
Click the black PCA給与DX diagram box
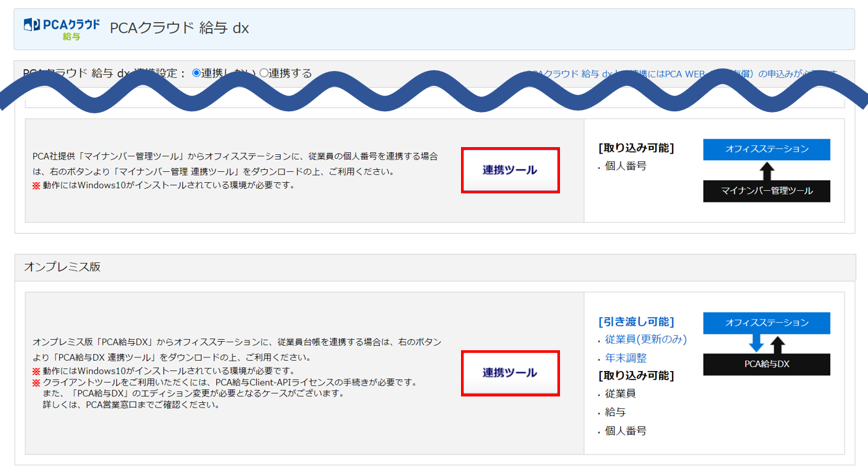(766, 364)
